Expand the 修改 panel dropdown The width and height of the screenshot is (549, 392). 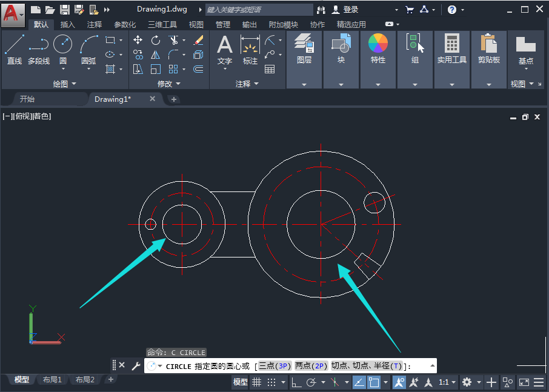[169, 84]
